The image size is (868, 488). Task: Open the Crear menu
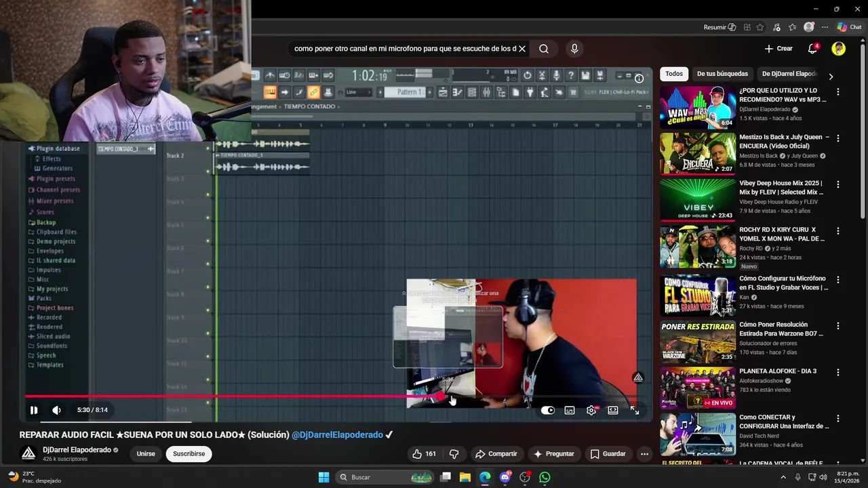778,49
